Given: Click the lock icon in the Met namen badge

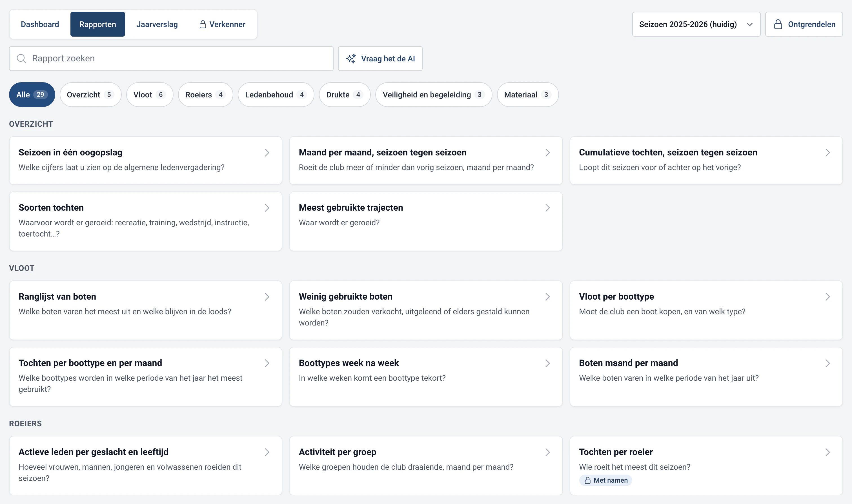Looking at the screenshot, I should 588,480.
